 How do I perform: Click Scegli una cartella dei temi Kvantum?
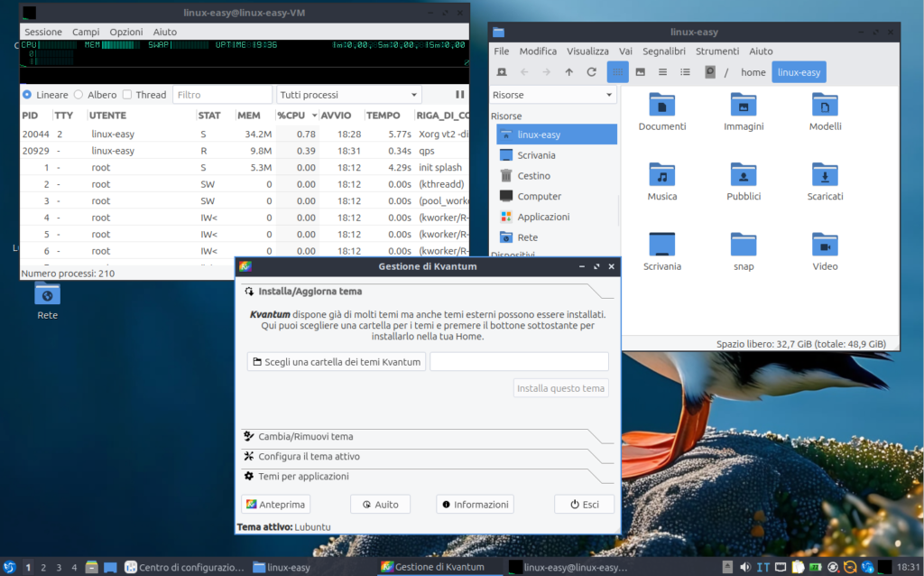[x=336, y=361]
